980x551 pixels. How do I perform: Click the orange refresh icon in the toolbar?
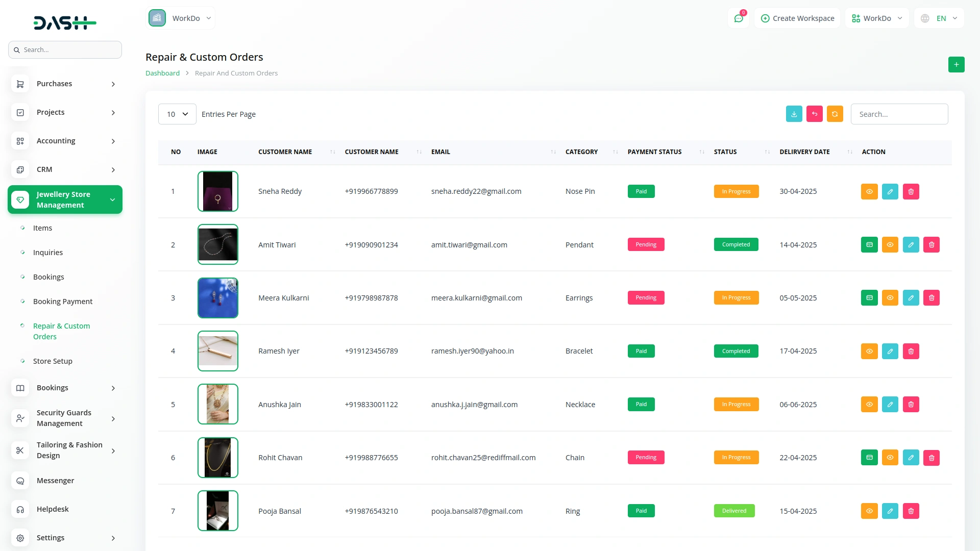click(x=835, y=114)
